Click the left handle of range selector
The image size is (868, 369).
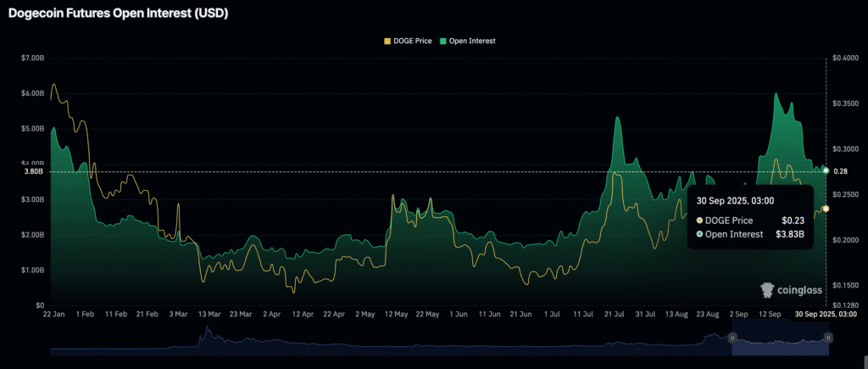[732, 338]
